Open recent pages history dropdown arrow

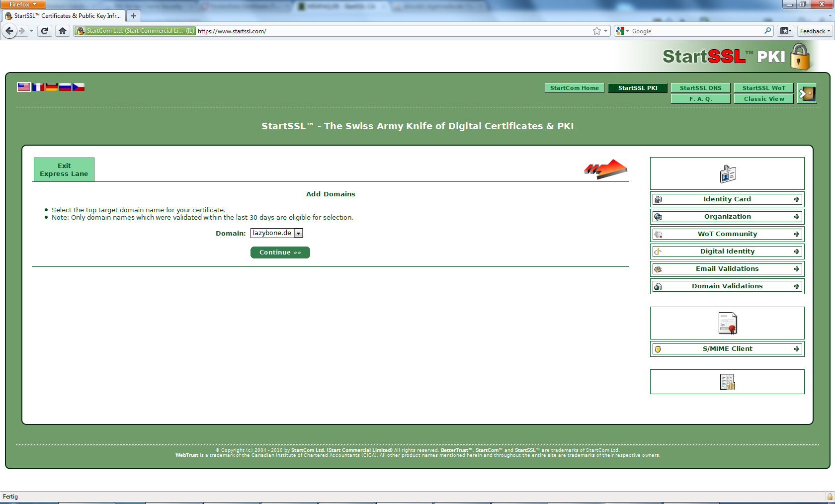click(x=31, y=31)
